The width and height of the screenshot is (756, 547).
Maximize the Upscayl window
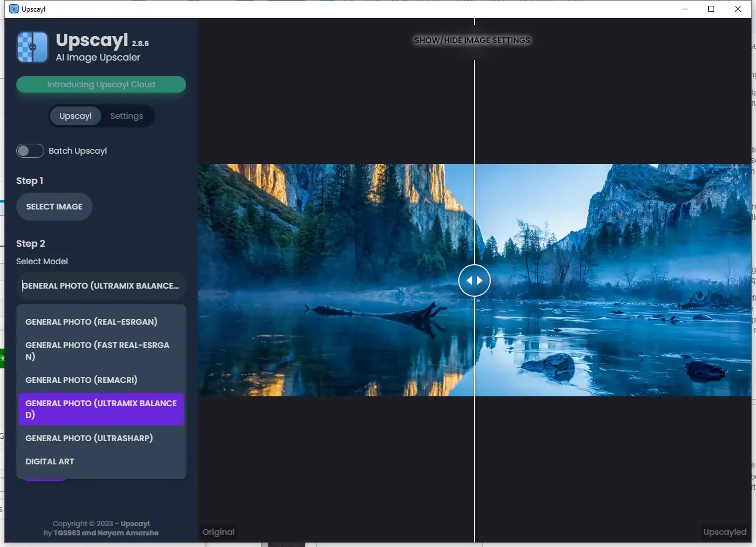(711, 9)
